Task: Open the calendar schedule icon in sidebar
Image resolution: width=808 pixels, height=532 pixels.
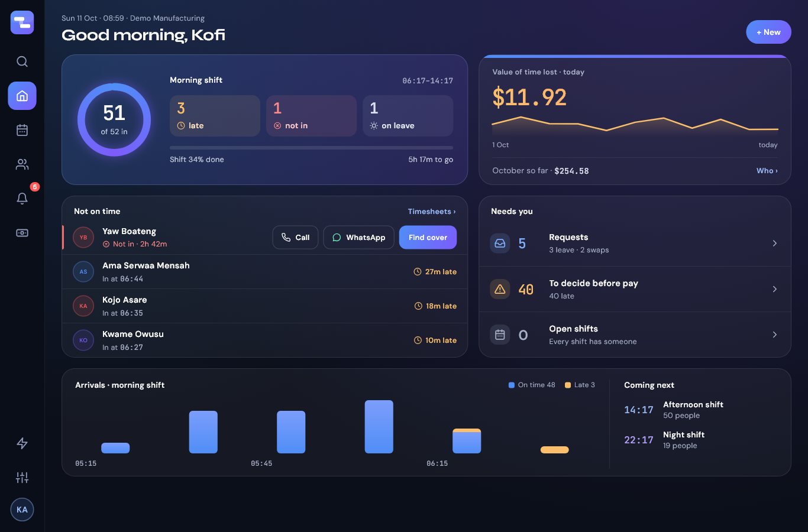Action: coord(22,130)
